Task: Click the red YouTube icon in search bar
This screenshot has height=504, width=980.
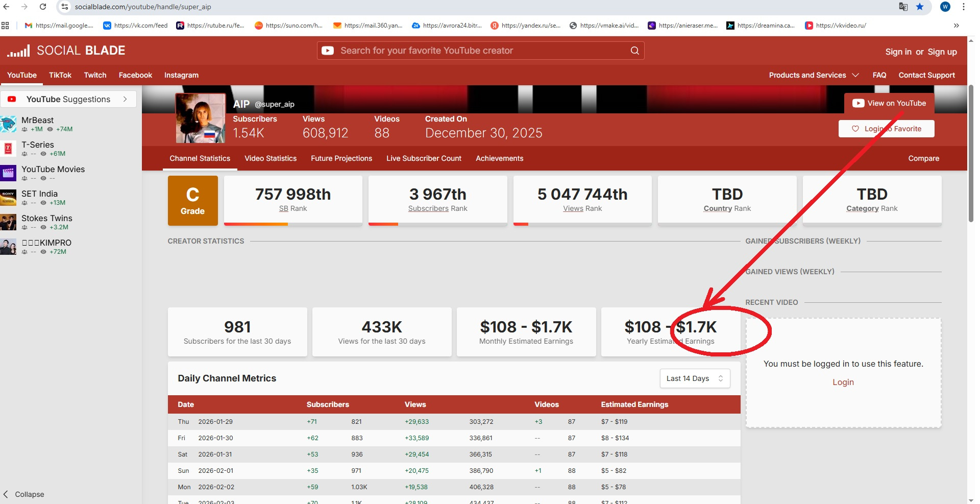Action: 328,51
